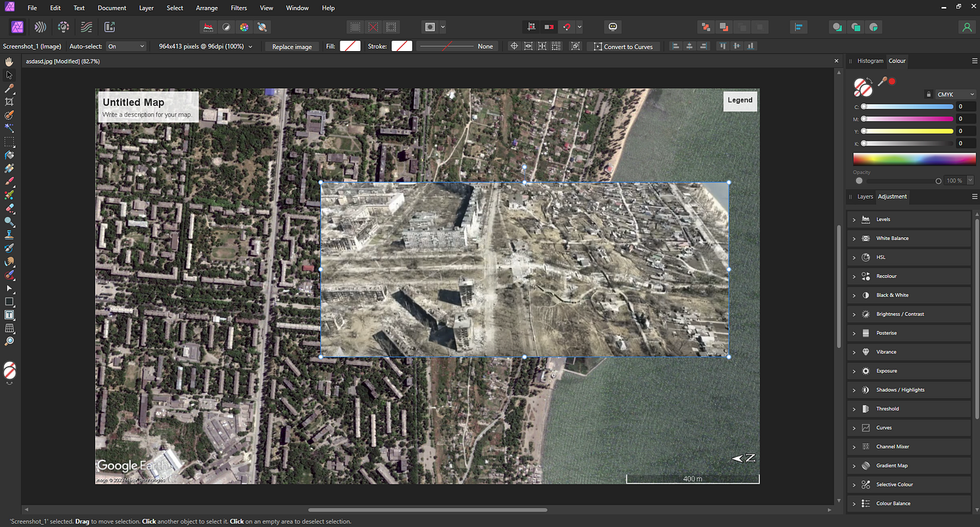The height and width of the screenshot is (527, 980).
Task: Click the Auto Levels icon
Action: [x=208, y=27]
